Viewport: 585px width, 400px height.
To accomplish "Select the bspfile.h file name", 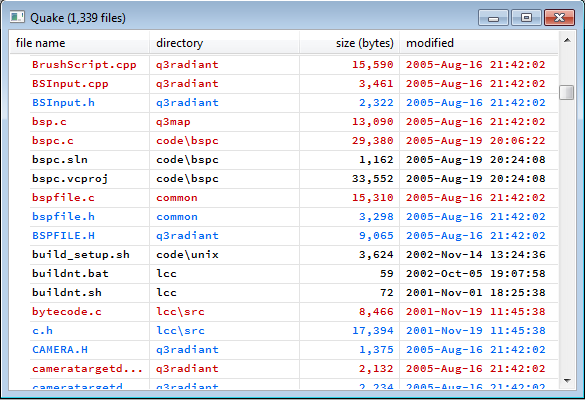I will pos(63,217).
